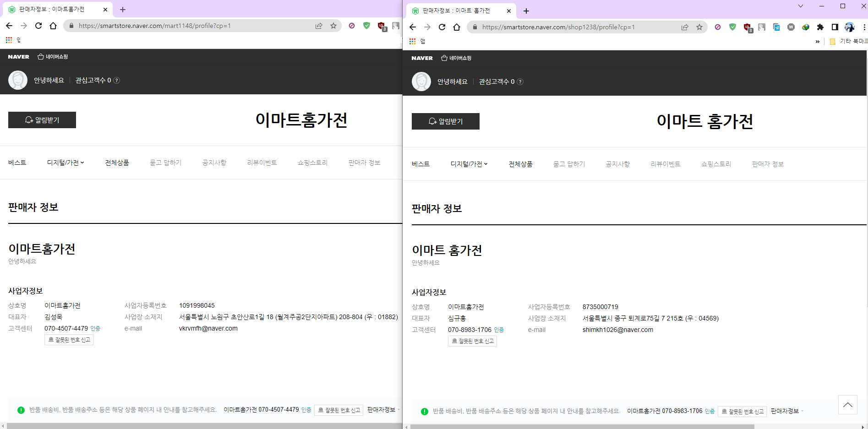Open home page in right browser window
Viewport: 868px width, 429px height.
(457, 27)
